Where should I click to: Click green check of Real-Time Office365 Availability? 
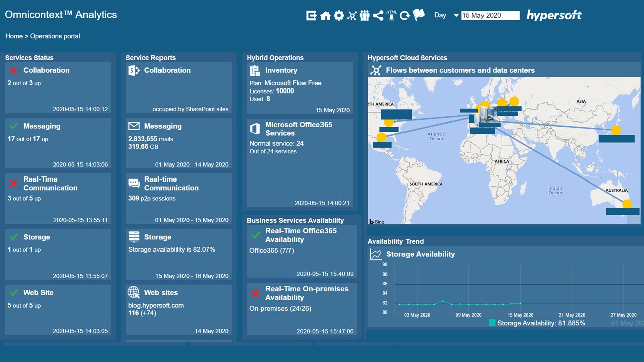pos(255,235)
